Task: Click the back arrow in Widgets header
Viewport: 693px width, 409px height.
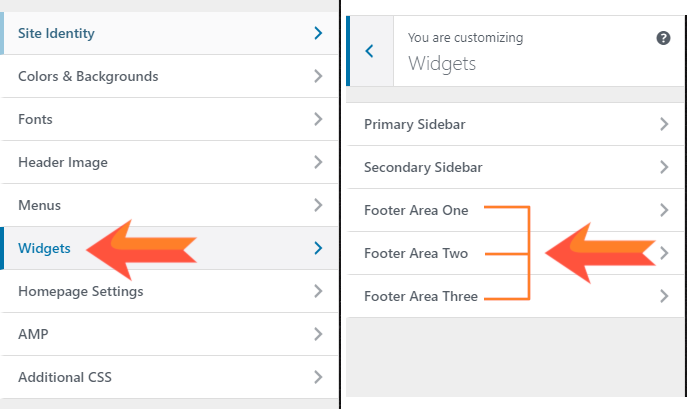Action: click(x=369, y=51)
